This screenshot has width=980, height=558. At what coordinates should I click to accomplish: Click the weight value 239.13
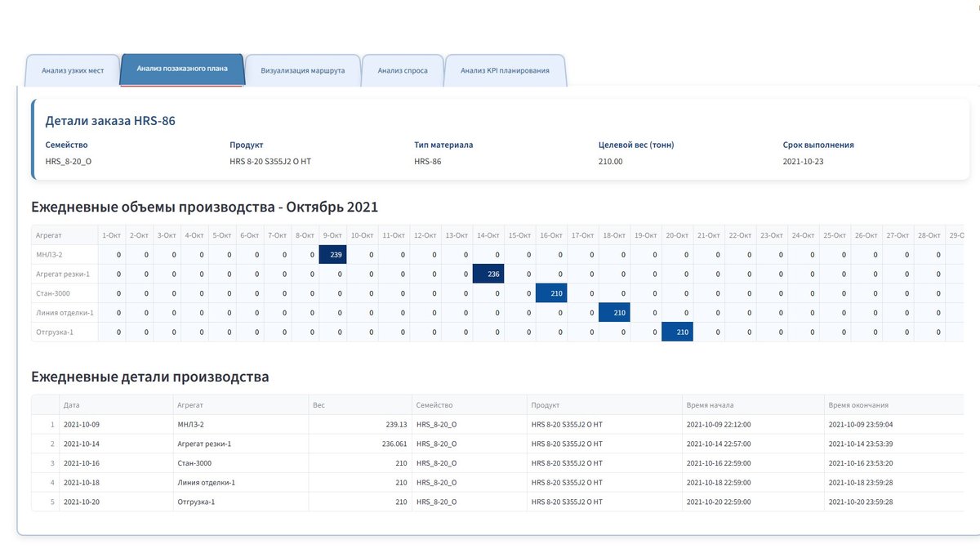click(395, 425)
